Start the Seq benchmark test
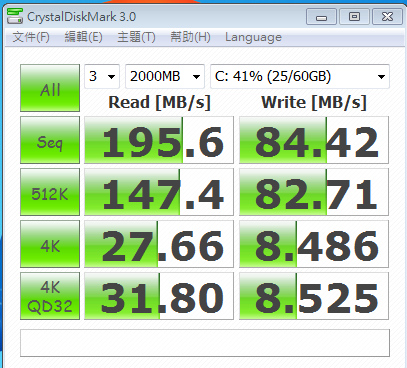Image resolution: width=407 pixels, height=368 pixels. tap(50, 140)
